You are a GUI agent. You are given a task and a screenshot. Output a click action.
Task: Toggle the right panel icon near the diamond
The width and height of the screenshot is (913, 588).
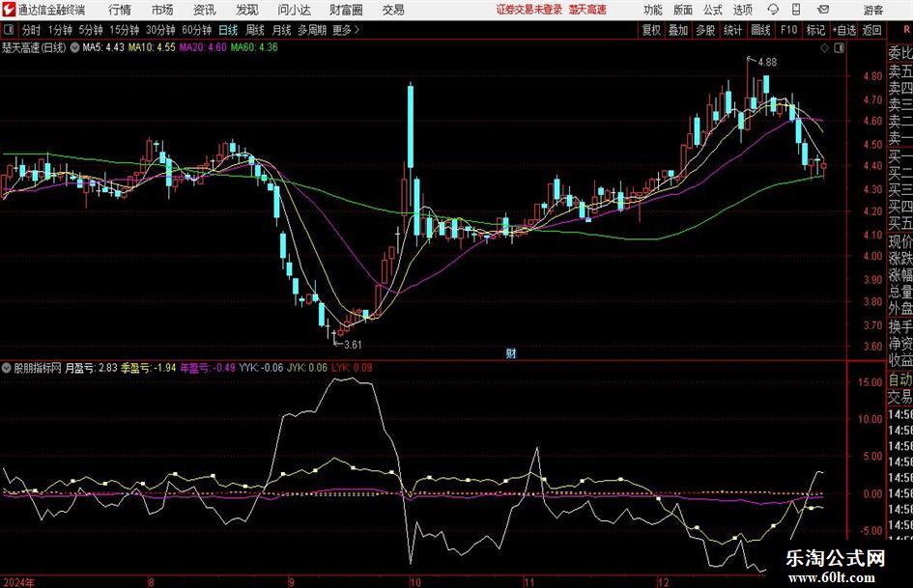[839, 47]
